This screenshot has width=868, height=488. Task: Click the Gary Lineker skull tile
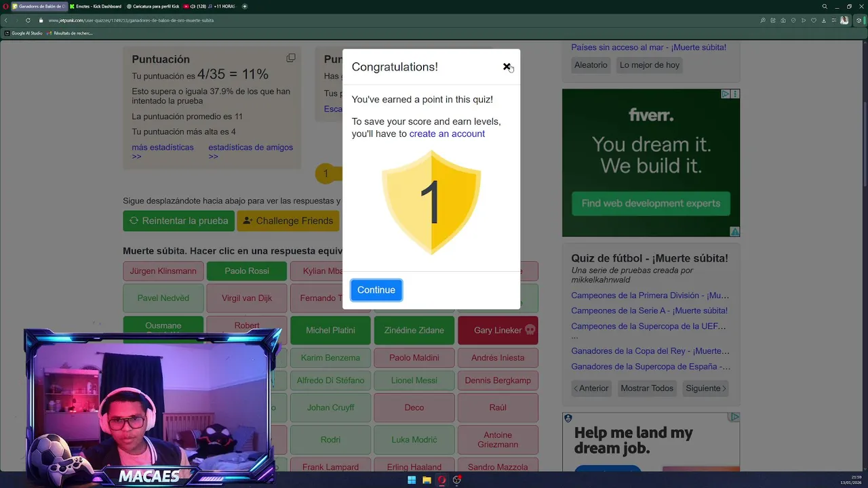(x=498, y=330)
